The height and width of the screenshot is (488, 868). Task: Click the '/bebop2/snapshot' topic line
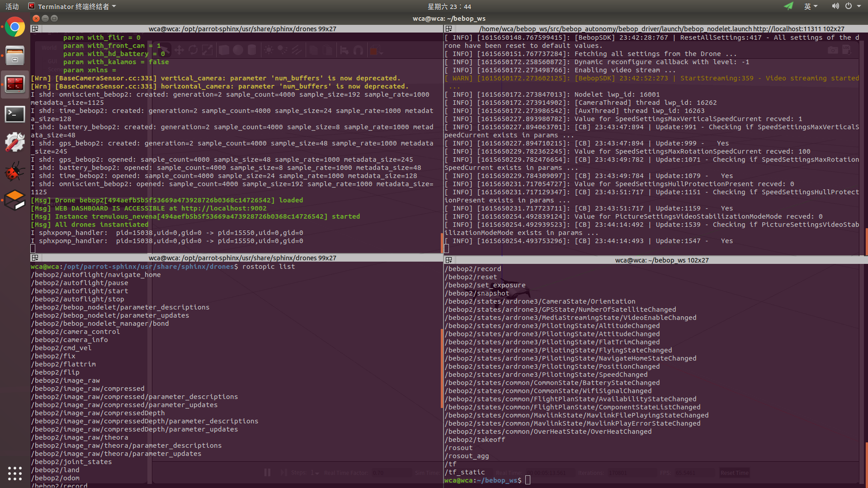(x=477, y=293)
